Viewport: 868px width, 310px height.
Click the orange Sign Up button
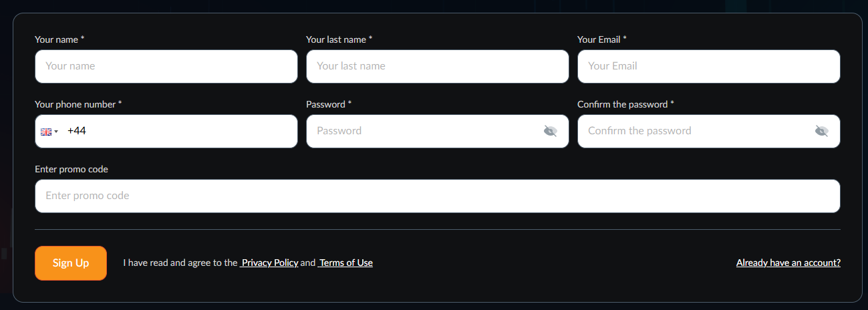point(71,263)
